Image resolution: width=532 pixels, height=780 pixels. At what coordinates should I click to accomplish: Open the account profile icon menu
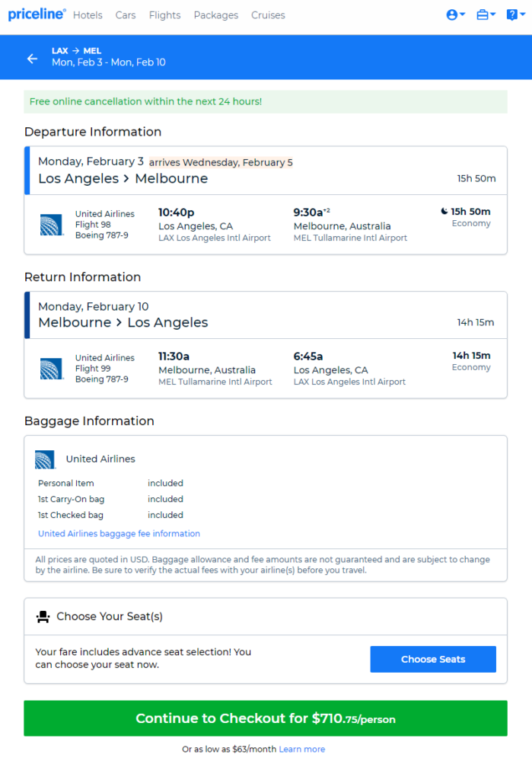coord(455,15)
